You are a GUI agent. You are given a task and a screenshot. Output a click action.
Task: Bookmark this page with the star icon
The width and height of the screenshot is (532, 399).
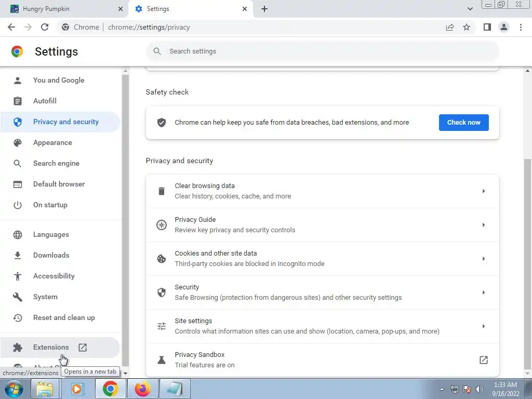tap(467, 27)
